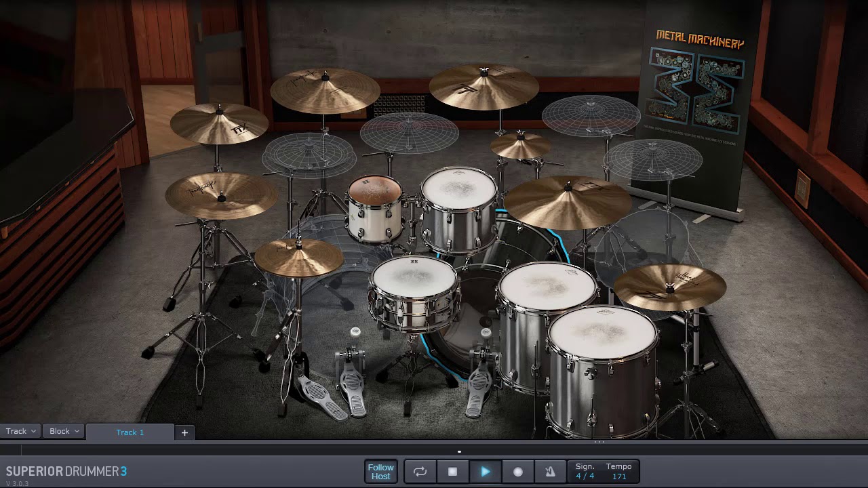This screenshot has width=868, height=488.
Task: Select the large ride cymbal right of the toms
Action: [x=568, y=202]
